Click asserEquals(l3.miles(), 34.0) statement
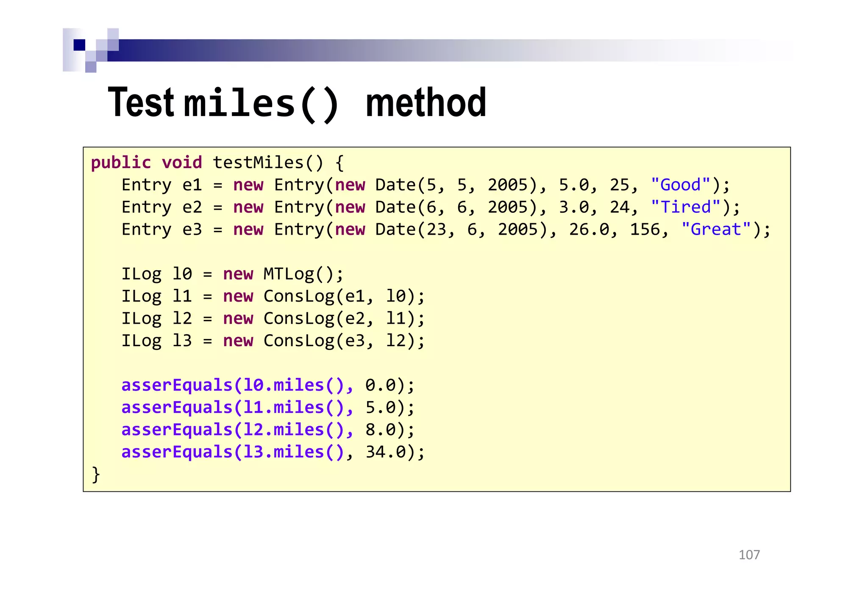 click(273, 452)
